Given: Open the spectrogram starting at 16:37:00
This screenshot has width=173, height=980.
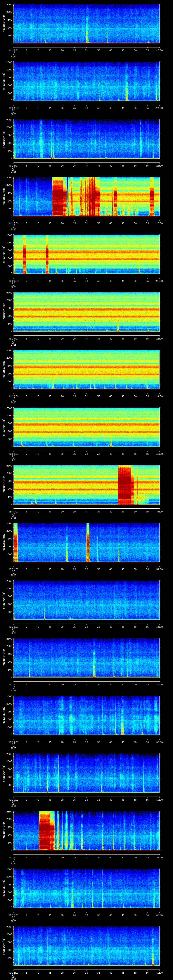Looking at the screenshot, I should (86, 888).
